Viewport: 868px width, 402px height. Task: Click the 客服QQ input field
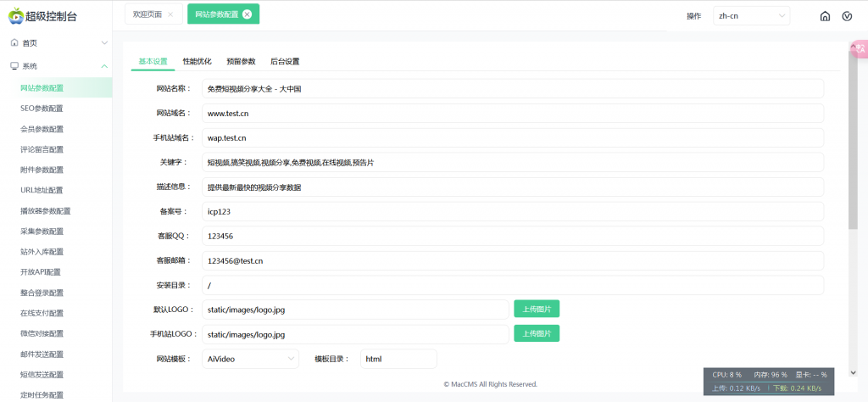513,236
